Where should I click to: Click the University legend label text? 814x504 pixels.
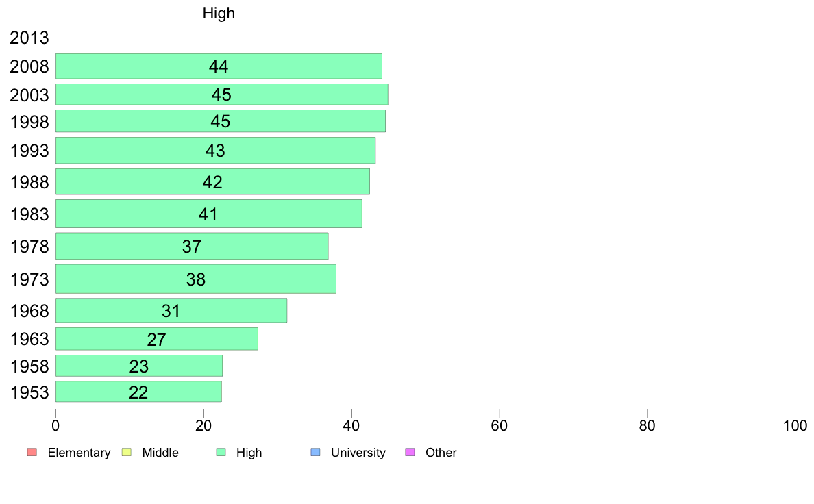coord(358,453)
